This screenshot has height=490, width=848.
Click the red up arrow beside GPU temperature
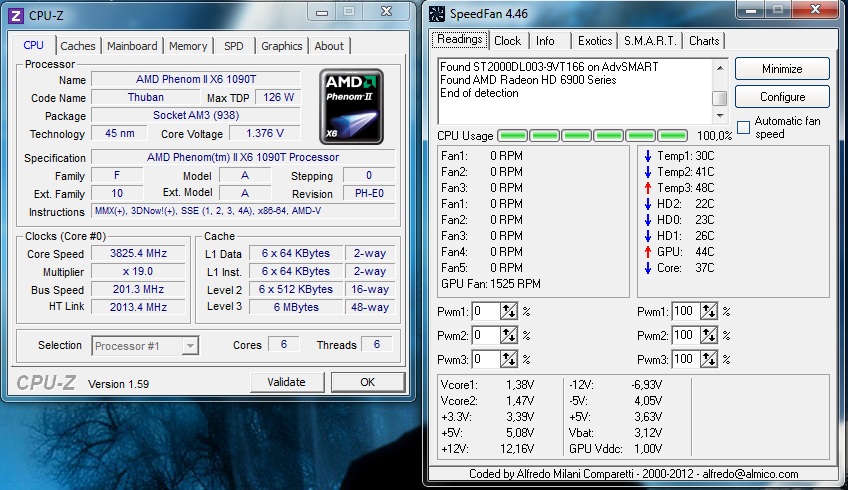click(x=648, y=252)
